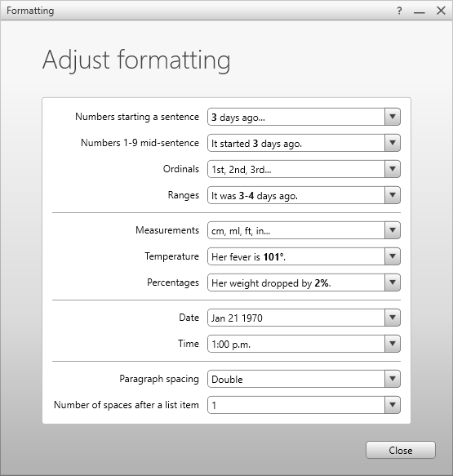Image resolution: width=453 pixels, height=476 pixels.
Task: Minimize the Formatting dialog window
Action: 420,11
